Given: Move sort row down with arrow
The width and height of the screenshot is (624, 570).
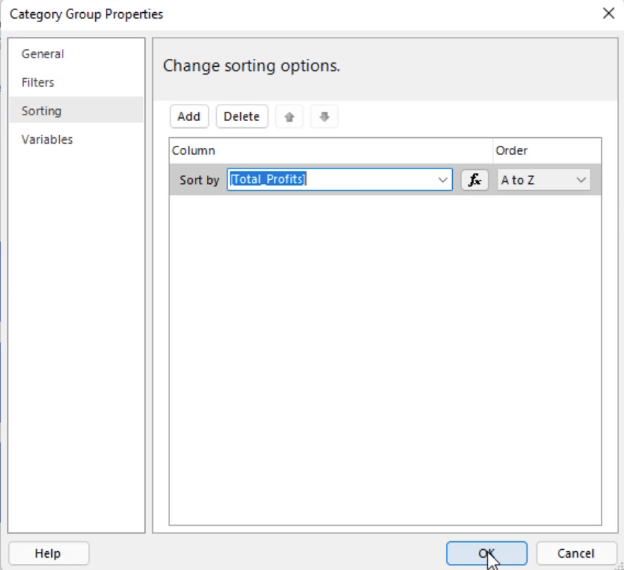Looking at the screenshot, I should coord(324,117).
